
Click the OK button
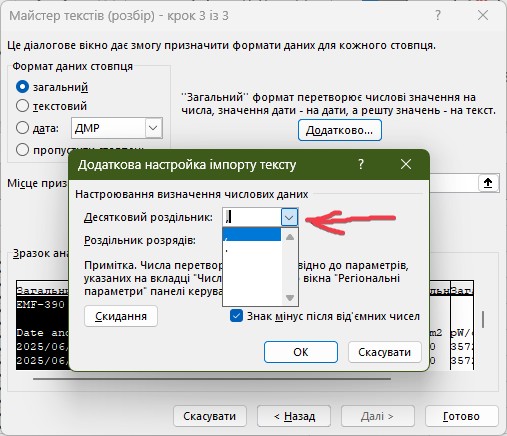click(x=301, y=352)
